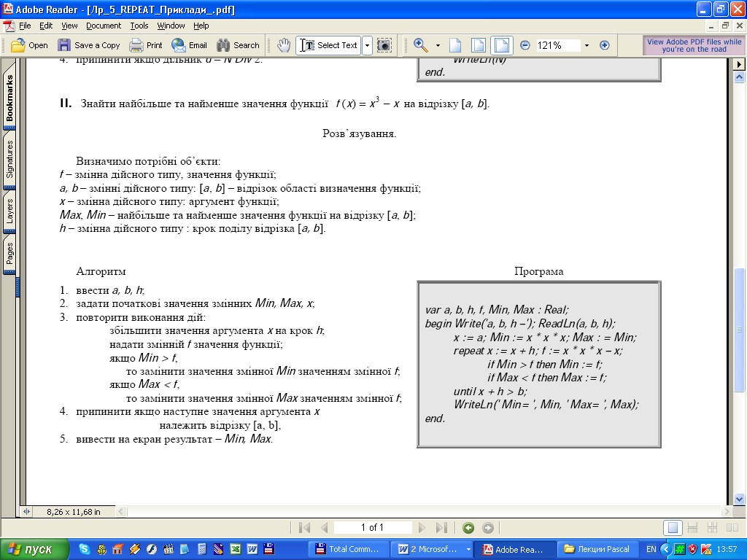Open the Signatures side tab
Image resolution: width=747 pixels, height=560 pixels.
(9, 160)
